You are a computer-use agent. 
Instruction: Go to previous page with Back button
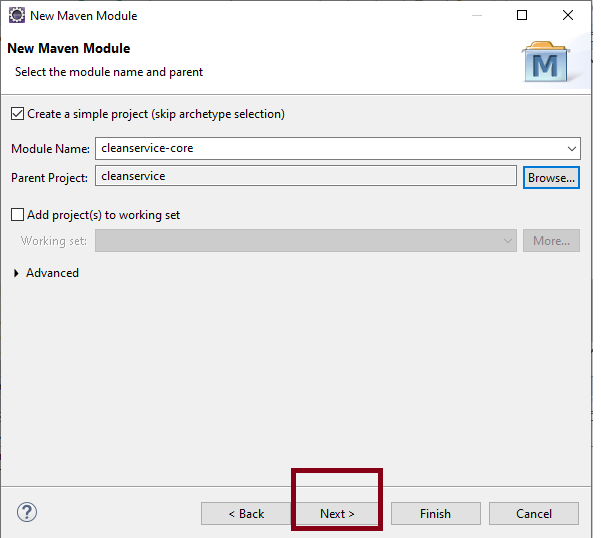[246, 513]
